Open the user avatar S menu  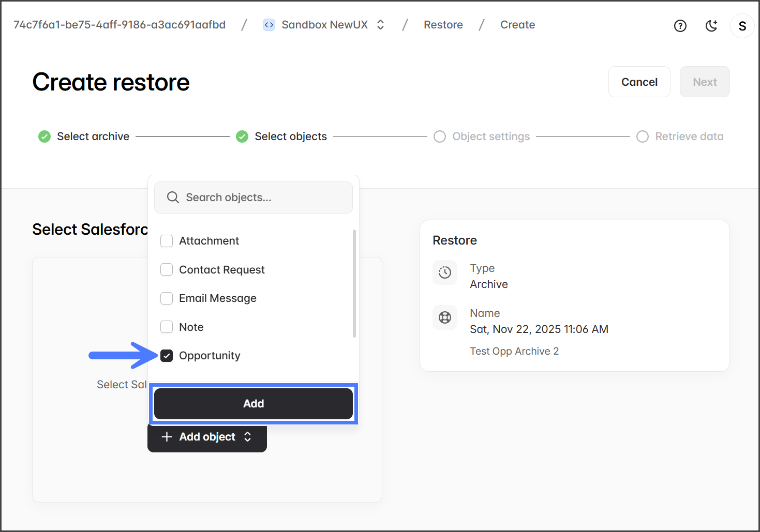pos(742,26)
